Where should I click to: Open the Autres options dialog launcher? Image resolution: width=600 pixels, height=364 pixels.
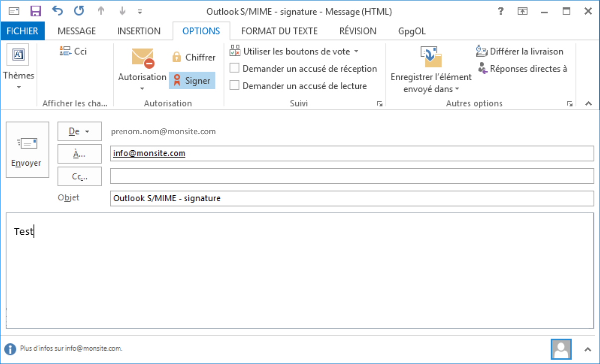click(570, 104)
